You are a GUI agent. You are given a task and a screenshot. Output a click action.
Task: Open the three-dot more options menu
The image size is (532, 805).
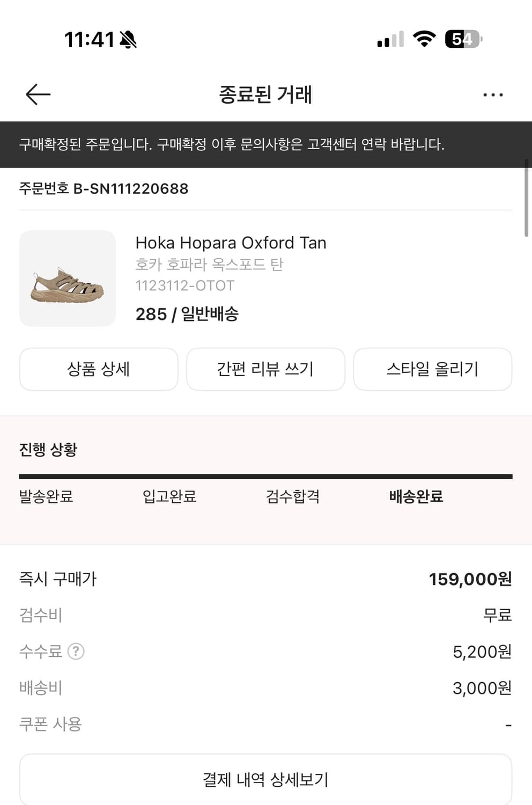[493, 95]
